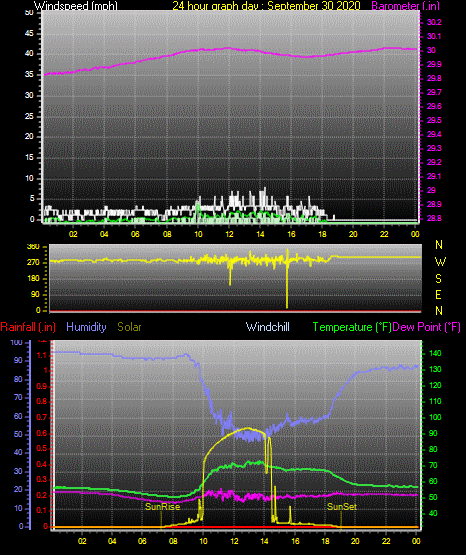Click the 12 hour tick on the windspeed graph

click(229, 234)
